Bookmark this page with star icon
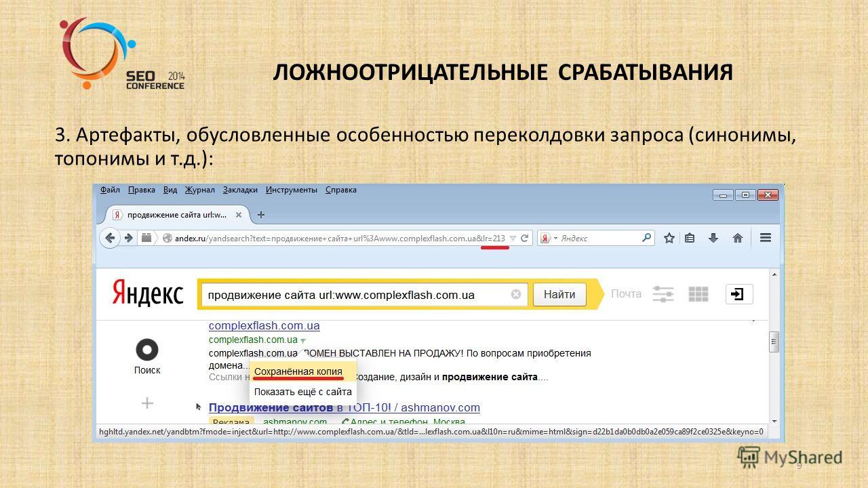Image resolution: width=868 pixels, height=488 pixels. click(x=669, y=238)
